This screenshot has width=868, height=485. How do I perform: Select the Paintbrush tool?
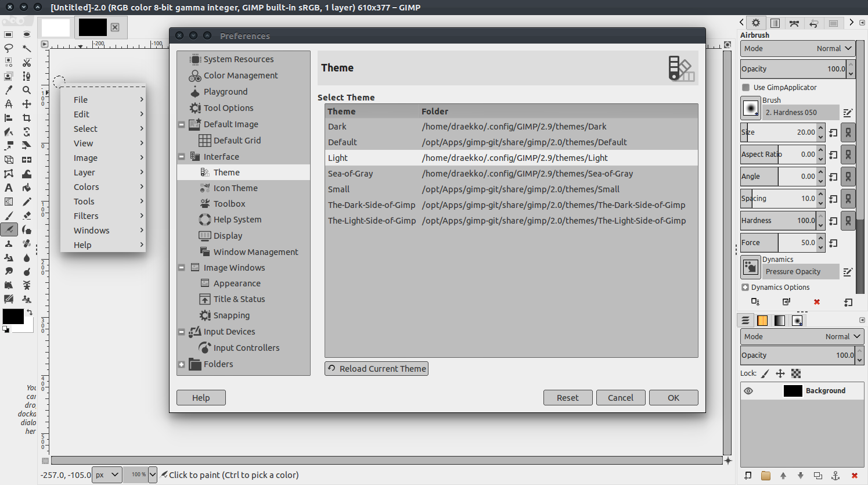pos(8,215)
